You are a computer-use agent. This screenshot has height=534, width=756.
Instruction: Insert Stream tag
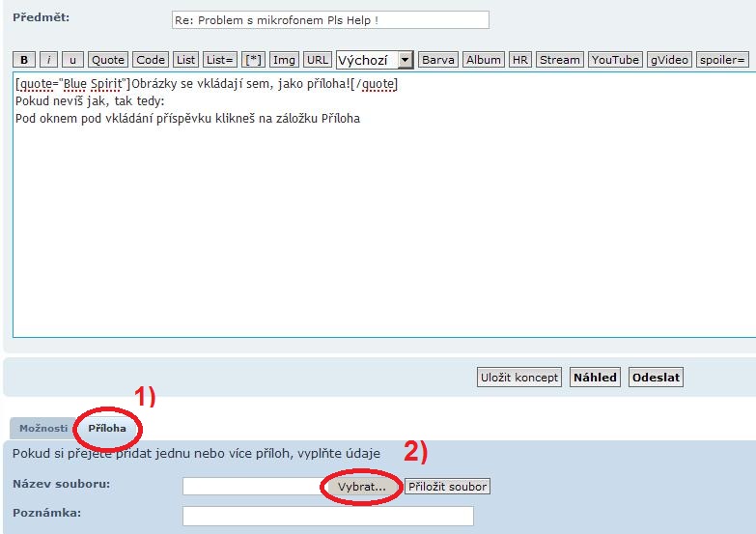click(560, 60)
